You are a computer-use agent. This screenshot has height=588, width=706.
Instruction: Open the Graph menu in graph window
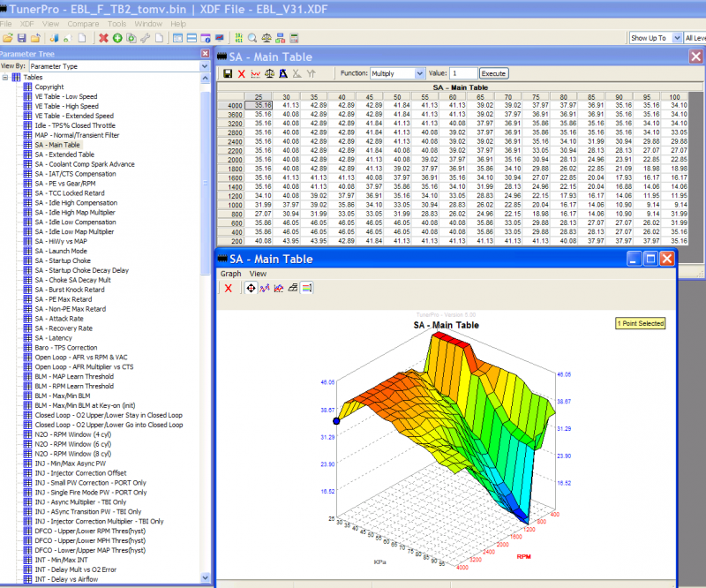click(230, 274)
